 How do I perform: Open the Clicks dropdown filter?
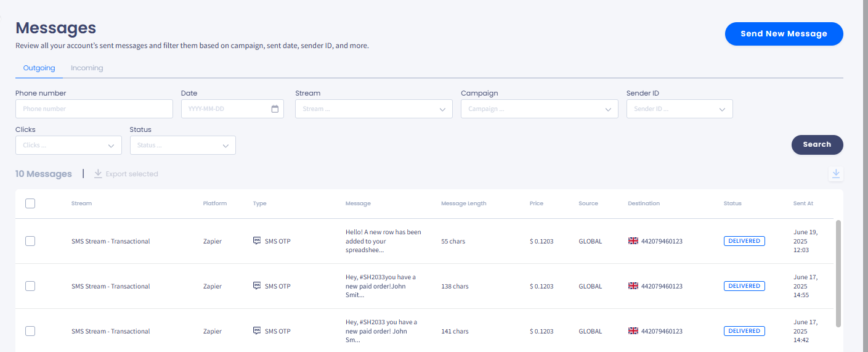click(68, 145)
